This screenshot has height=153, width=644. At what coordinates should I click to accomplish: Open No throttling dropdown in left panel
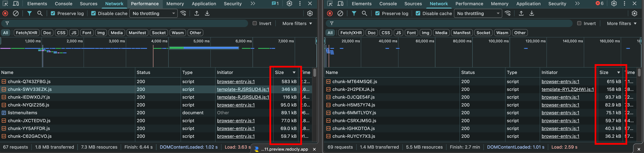tap(153, 14)
